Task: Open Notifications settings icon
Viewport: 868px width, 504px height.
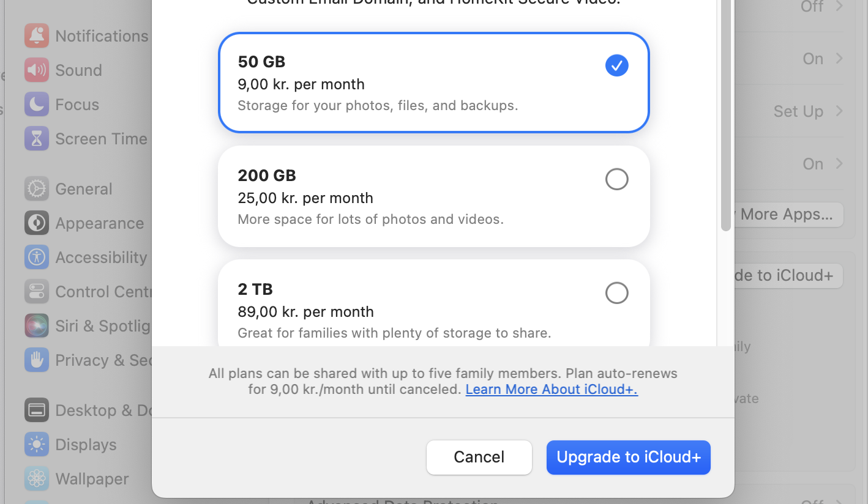Action: click(37, 36)
